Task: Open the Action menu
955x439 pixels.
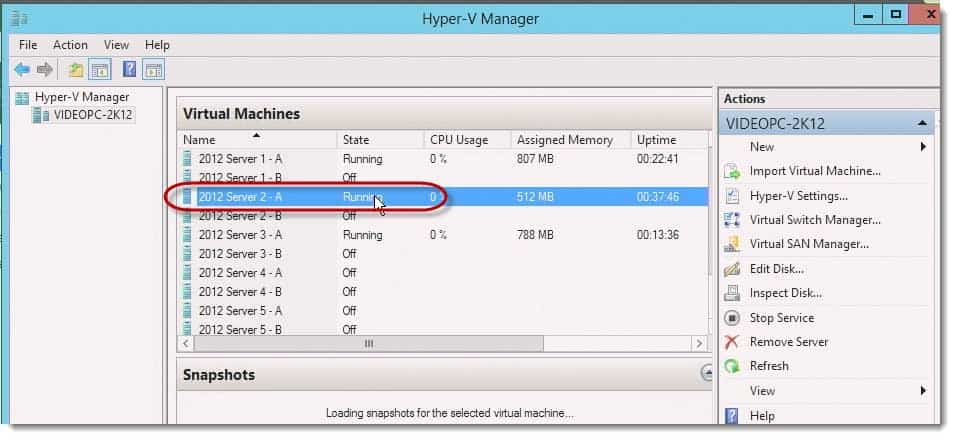Action: pyautogui.click(x=70, y=45)
